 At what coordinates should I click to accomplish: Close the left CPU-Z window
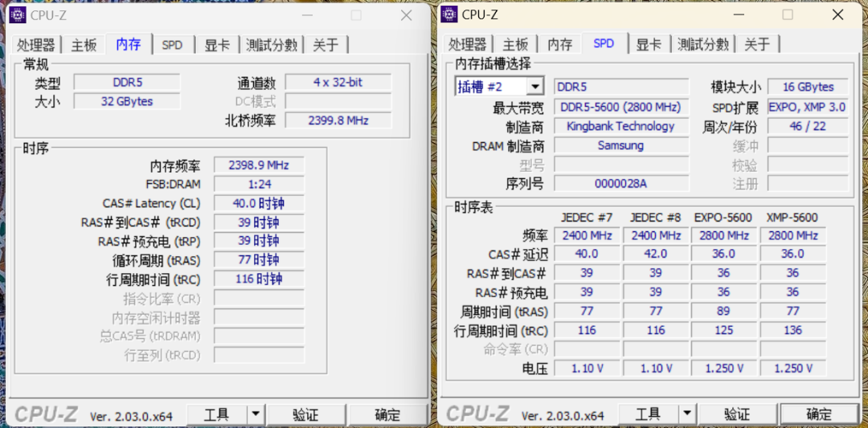tap(406, 15)
